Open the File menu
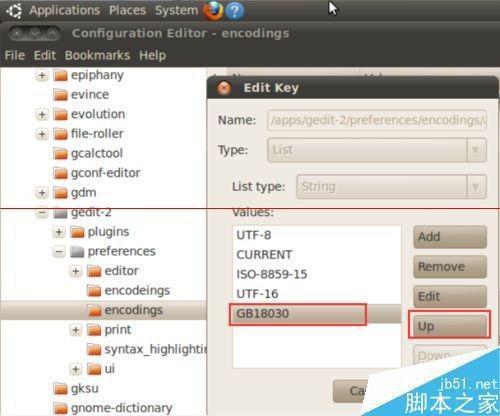This screenshot has width=500, height=416. click(15, 55)
